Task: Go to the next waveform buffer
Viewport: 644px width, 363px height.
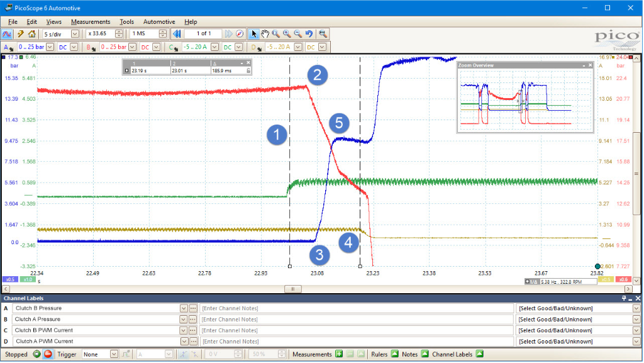Action: coord(228,34)
